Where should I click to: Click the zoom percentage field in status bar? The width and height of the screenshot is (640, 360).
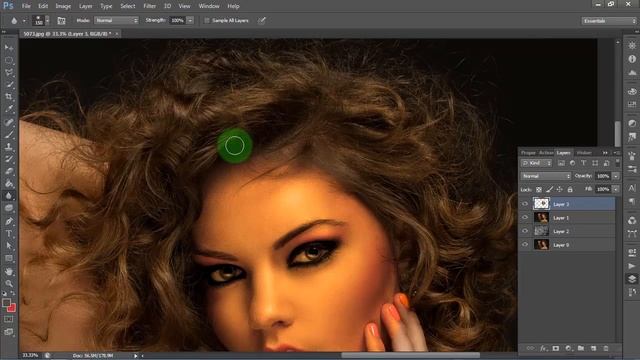coord(31,356)
